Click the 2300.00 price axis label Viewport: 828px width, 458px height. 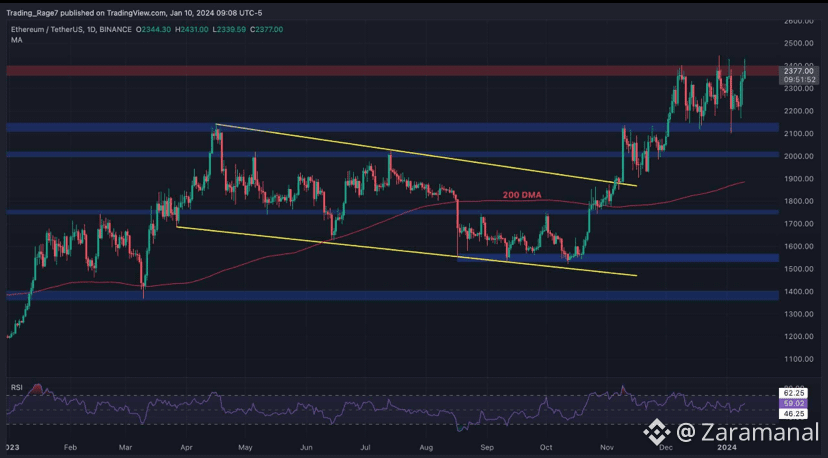(798, 88)
